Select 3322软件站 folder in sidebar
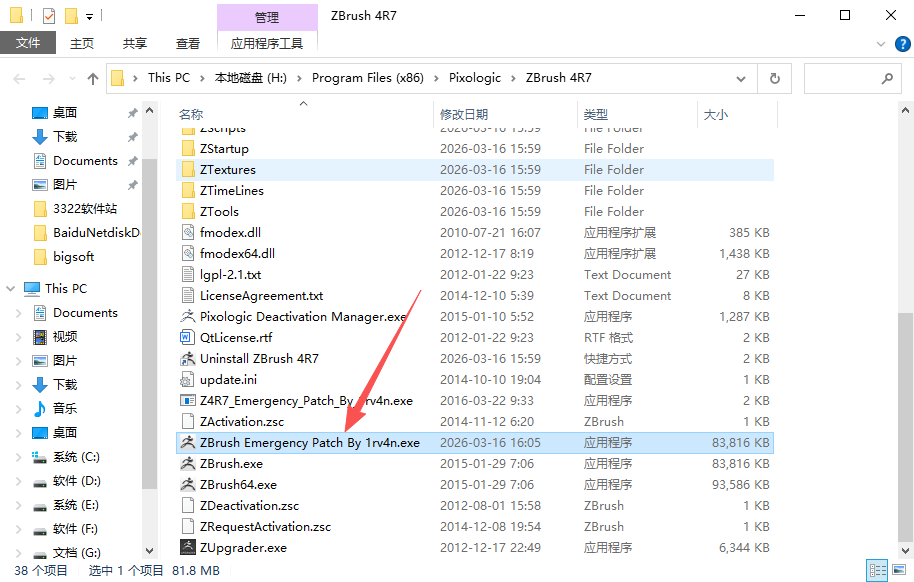 click(x=85, y=209)
